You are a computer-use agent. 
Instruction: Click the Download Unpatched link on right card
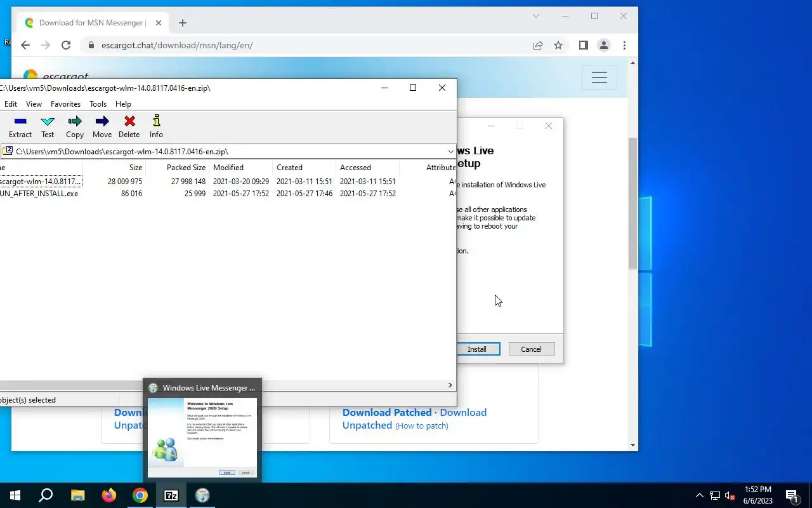(x=414, y=419)
